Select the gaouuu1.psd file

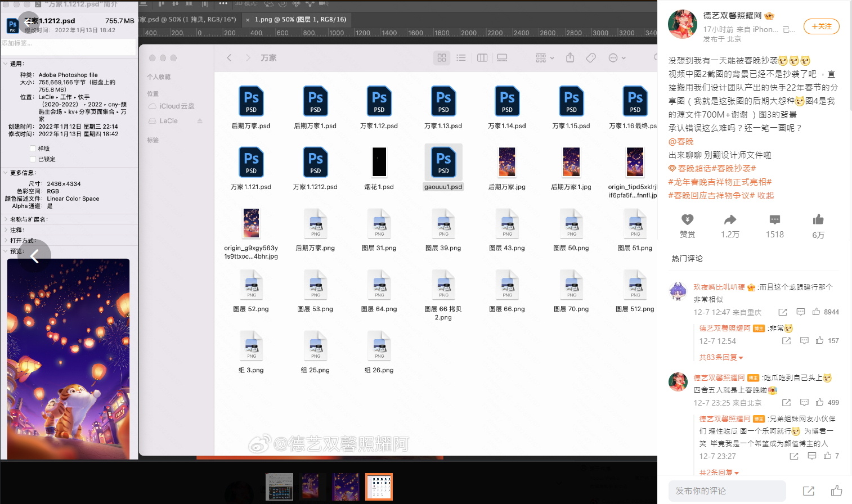[x=443, y=167]
